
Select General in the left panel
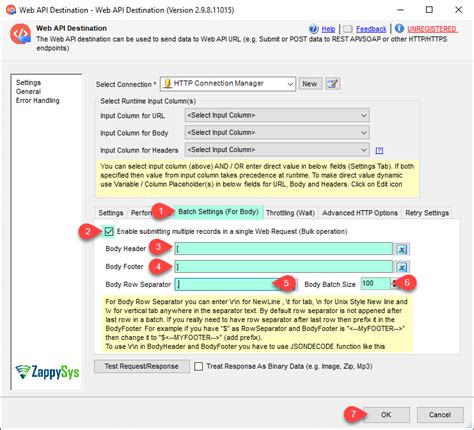28,91
